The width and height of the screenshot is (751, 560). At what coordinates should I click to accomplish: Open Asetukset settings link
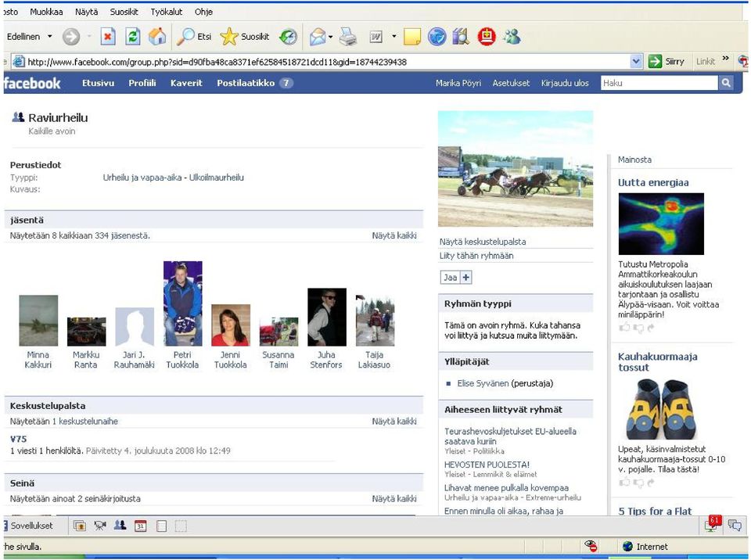click(x=511, y=83)
